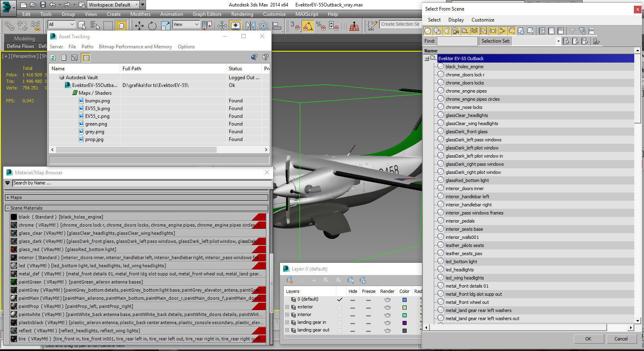
Task: Toggle Display Helpers filter in Select From Scene
Action: coord(465,31)
